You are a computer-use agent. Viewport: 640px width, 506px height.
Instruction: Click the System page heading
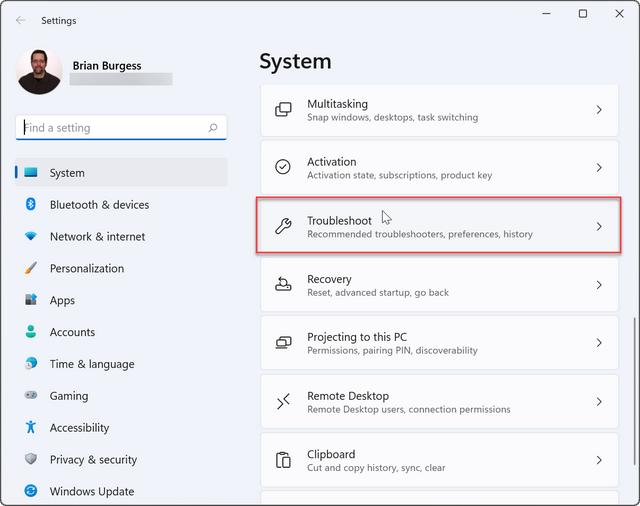[295, 62]
